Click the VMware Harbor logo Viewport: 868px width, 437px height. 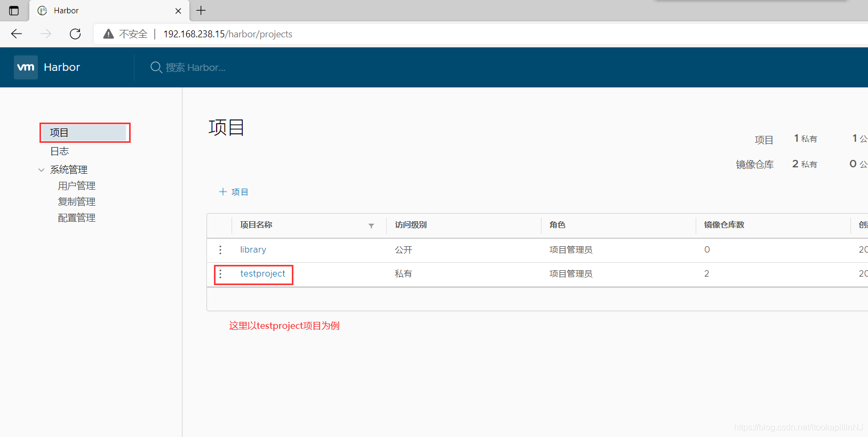coord(26,67)
